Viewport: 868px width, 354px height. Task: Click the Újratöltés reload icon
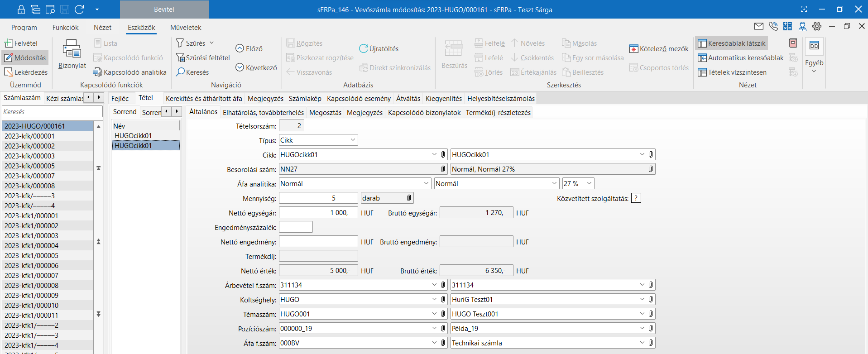[x=363, y=48]
